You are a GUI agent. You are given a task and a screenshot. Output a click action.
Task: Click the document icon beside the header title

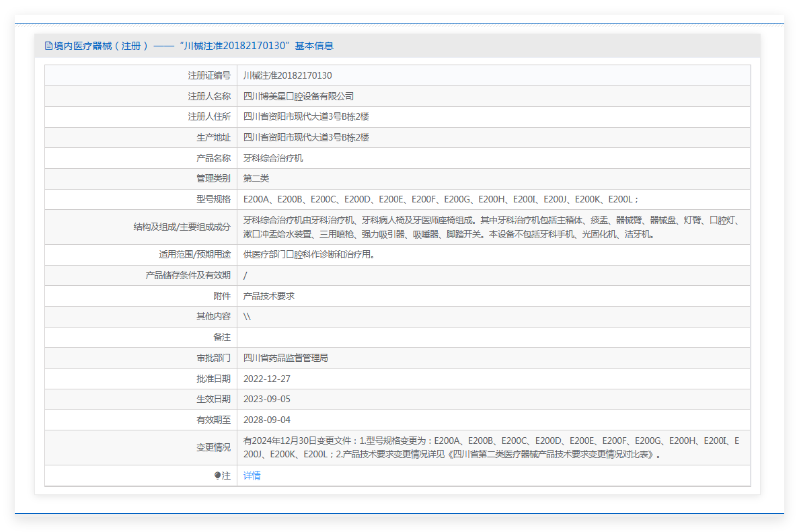tap(48, 46)
